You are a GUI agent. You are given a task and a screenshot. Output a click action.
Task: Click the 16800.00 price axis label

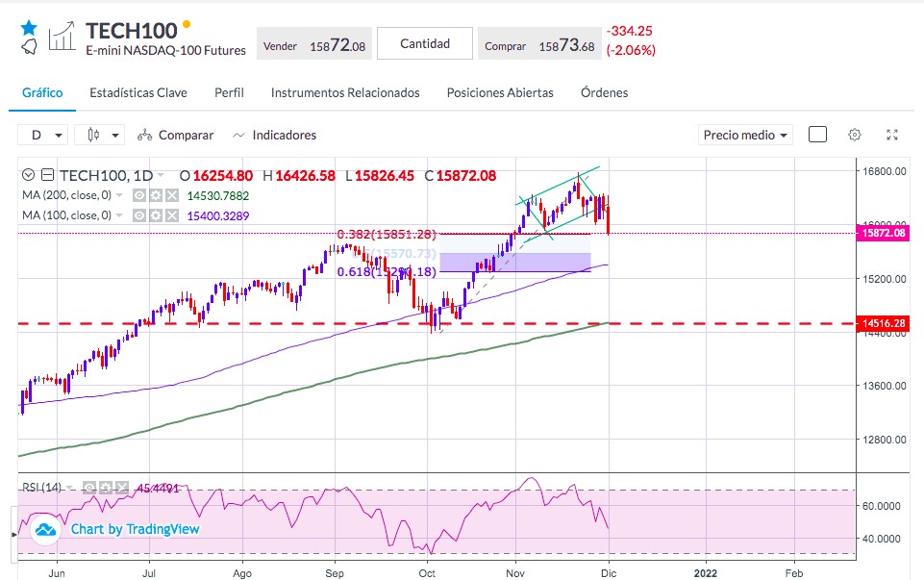click(x=884, y=171)
